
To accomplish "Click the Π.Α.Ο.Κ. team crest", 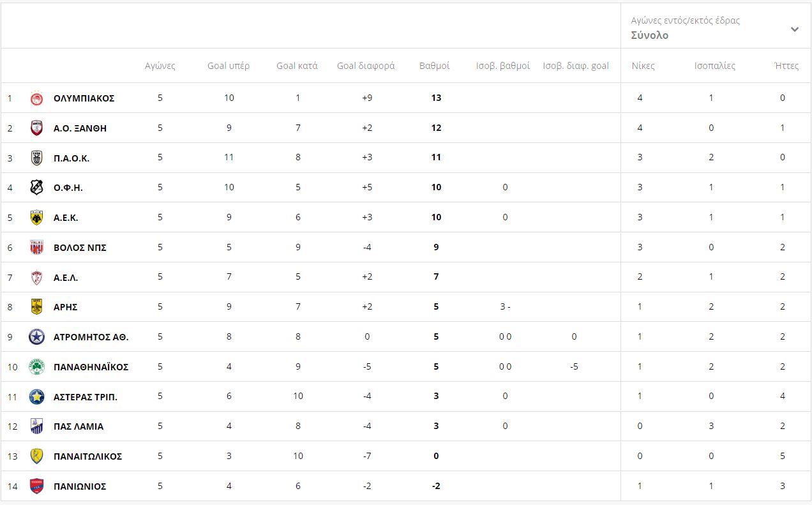I will pyautogui.click(x=37, y=158).
